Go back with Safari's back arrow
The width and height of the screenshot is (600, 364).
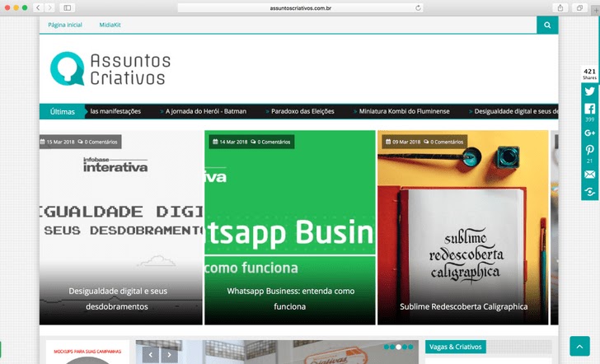38,7
